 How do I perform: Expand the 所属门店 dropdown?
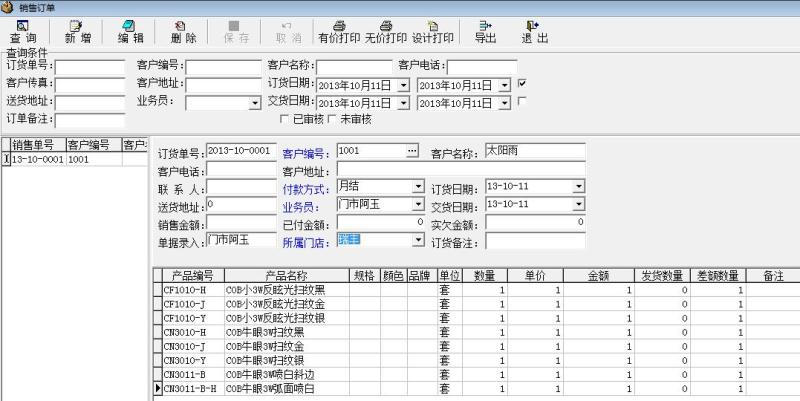pos(418,241)
